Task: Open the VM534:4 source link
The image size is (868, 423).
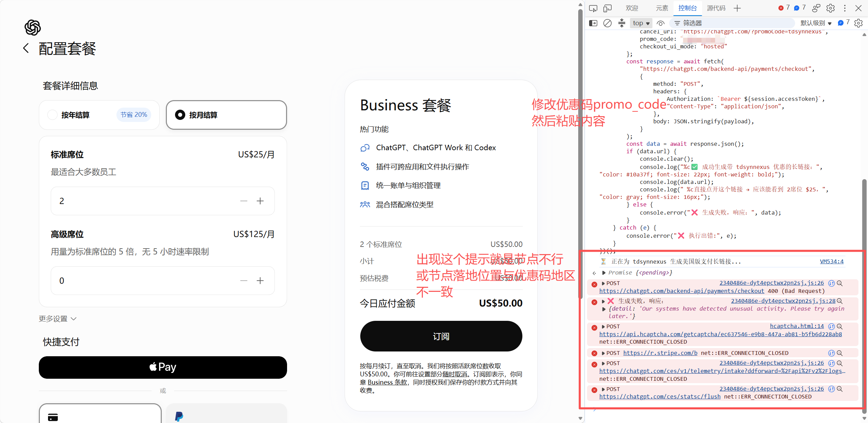Action: [832, 261]
